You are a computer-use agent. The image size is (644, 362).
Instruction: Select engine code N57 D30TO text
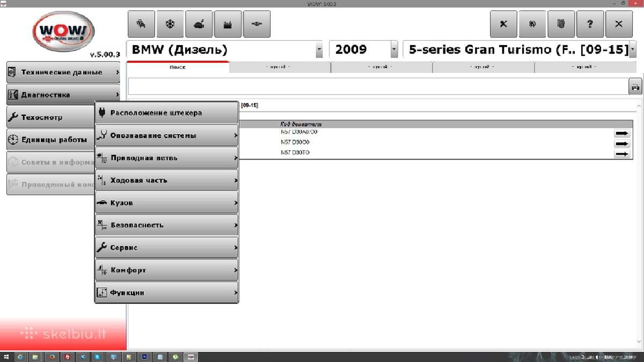295,153
